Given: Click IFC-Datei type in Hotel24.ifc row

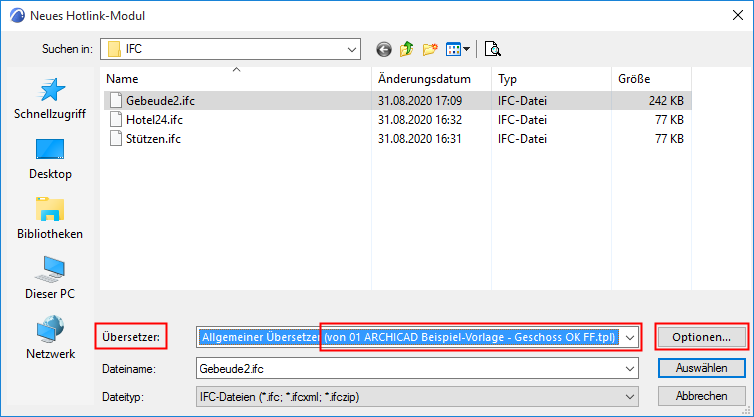Looking at the screenshot, I should pyautogui.click(x=522, y=119).
